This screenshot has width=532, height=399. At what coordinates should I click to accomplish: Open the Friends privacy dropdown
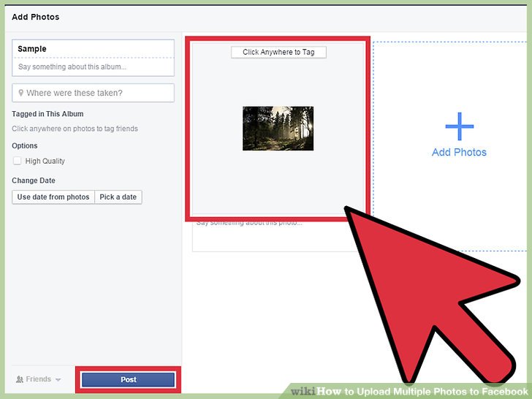pos(38,379)
